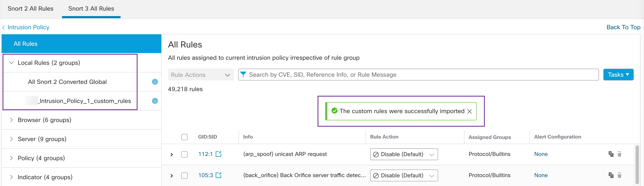Open external link icon next to 112:1

pos(218,154)
